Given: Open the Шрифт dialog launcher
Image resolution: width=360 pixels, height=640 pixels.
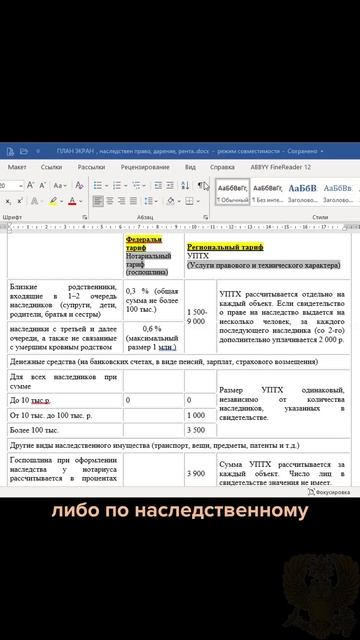Looking at the screenshot, I should pyautogui.click(x=85, y=217).
